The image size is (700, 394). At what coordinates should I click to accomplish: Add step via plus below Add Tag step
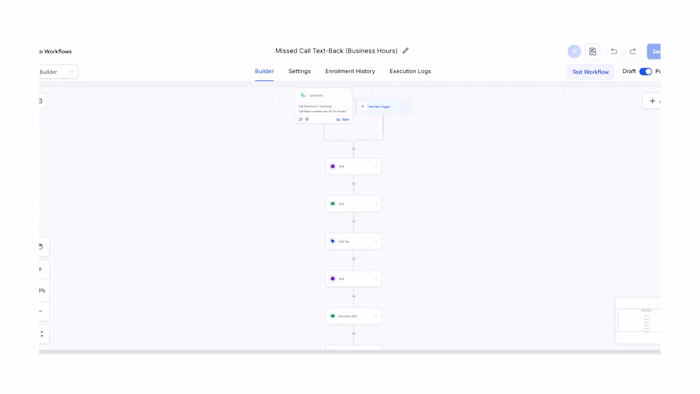354,259
